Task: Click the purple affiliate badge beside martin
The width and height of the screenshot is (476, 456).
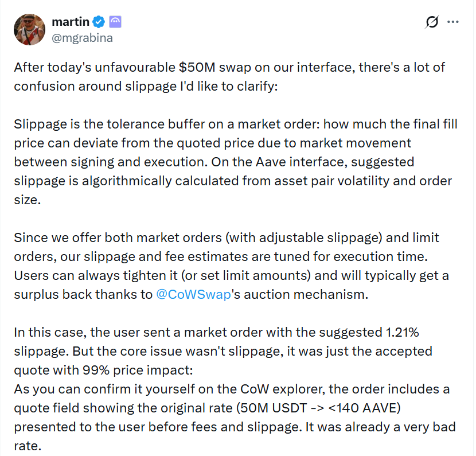Action: coord(115,22)
